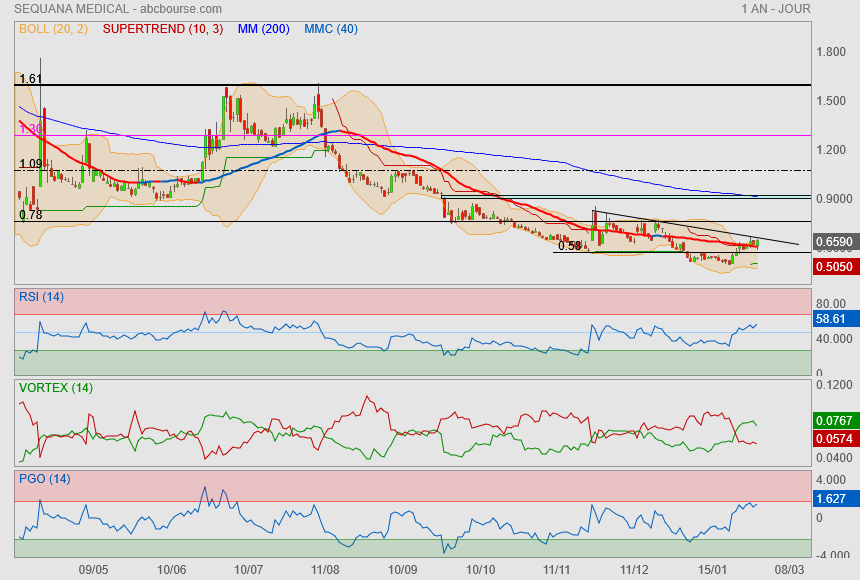
Task: Click the 0.58 support level label
Action: pos(569,245)
